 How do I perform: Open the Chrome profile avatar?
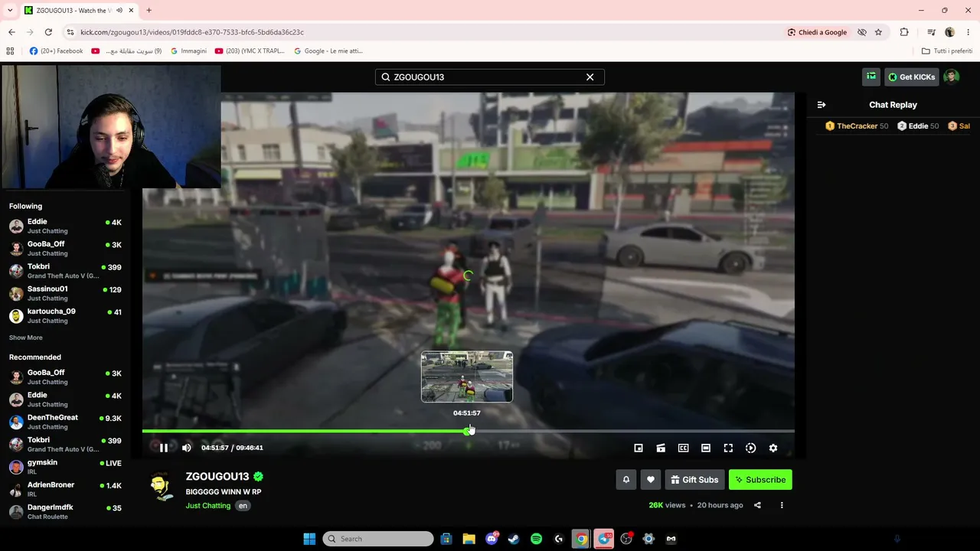click(x=949, y=32)
